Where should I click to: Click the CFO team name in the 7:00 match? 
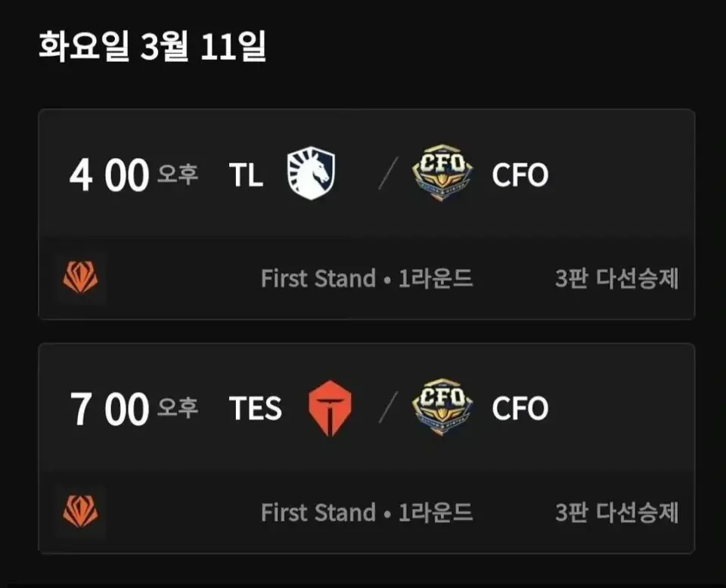click(520, 408)
